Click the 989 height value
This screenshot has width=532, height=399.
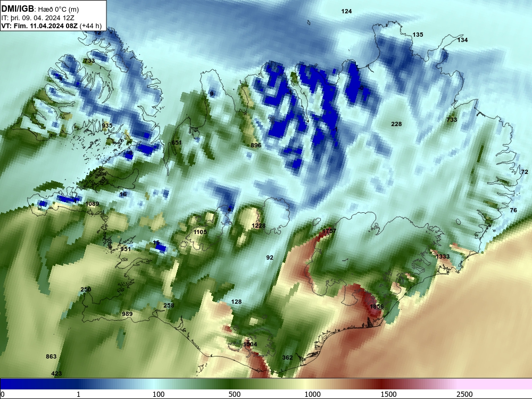click(127, 314)
